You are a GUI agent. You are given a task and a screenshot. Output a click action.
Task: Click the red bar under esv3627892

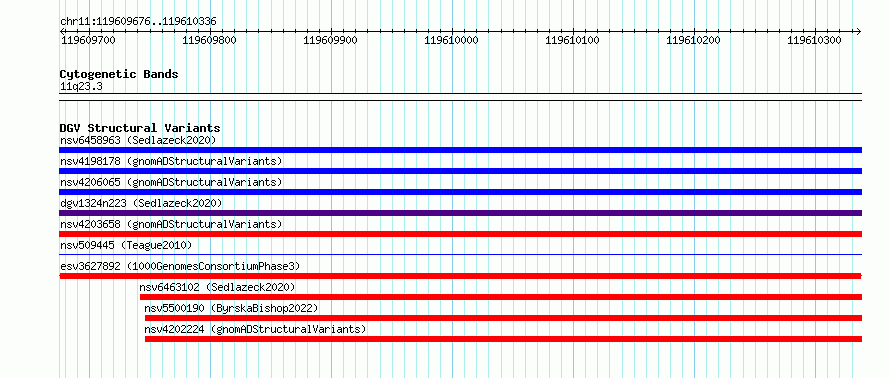point(460,276)
